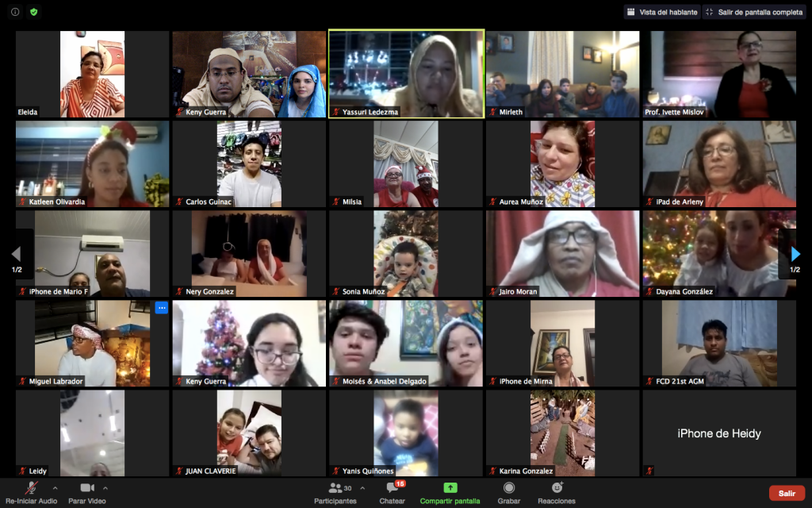Switch to Vista del hablante
This screenshot has width=812, height=508.
pos(661,12)
